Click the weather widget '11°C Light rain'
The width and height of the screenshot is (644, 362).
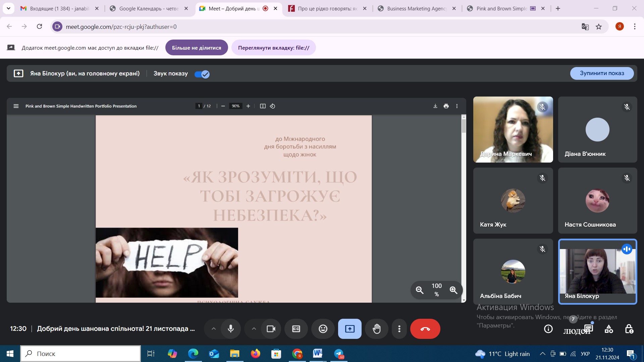point(502,354)
